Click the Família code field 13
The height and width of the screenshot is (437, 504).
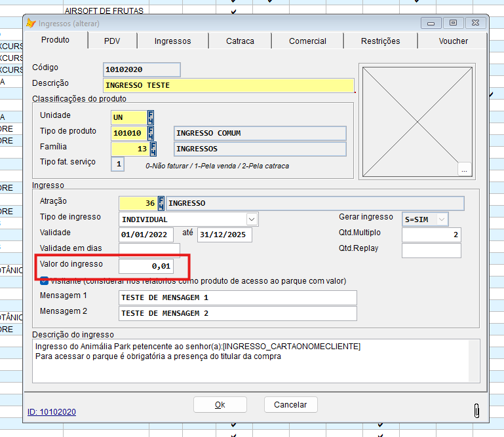tap(130, 149)
